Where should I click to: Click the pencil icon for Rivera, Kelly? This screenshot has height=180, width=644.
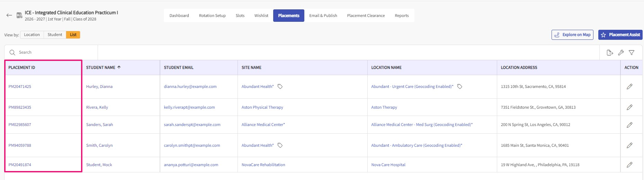pos(629,107)
